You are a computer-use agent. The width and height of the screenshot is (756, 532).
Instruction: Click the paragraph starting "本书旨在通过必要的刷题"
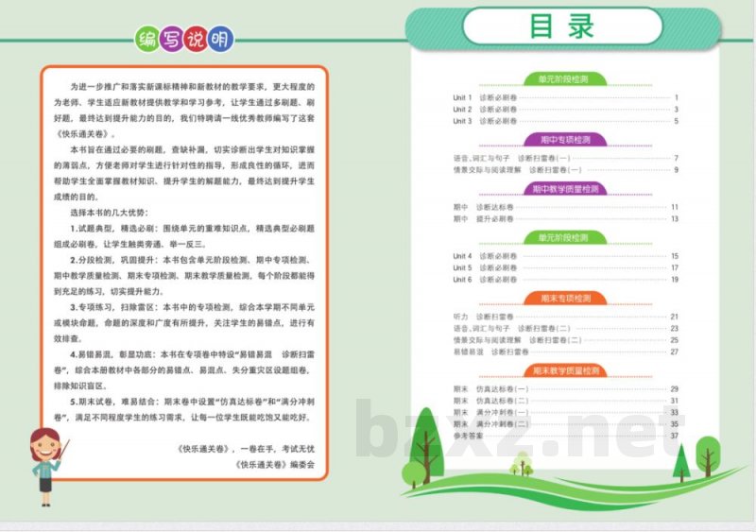(x=184, y=173)
